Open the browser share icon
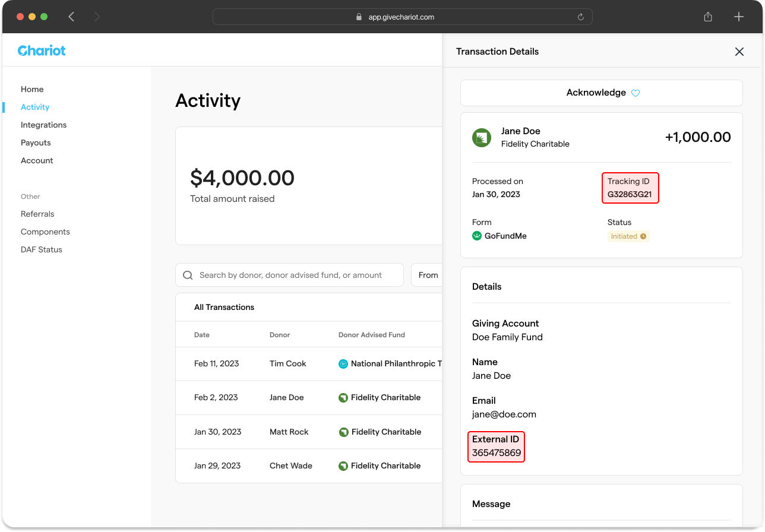Viewport: 765px width, 532px height. coord(707,17)
